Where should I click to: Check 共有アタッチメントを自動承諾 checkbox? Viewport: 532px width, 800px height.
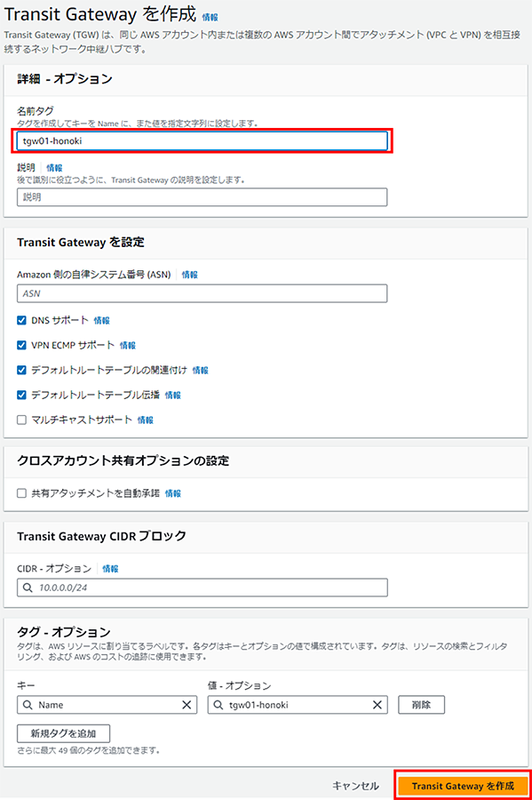[x=21, y=493]
